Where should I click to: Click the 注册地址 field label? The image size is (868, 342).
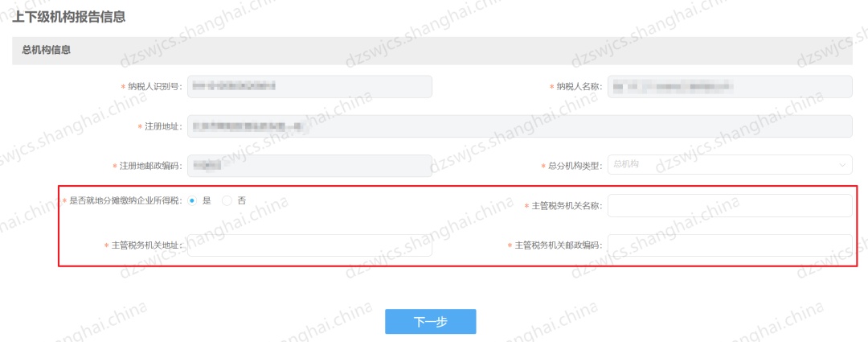(162, 127)
